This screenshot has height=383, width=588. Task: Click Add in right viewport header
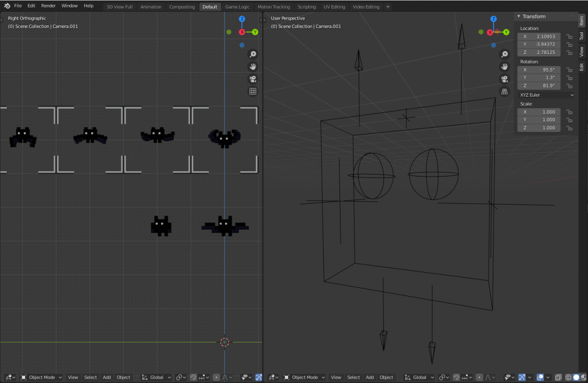(x=370, y=377)
